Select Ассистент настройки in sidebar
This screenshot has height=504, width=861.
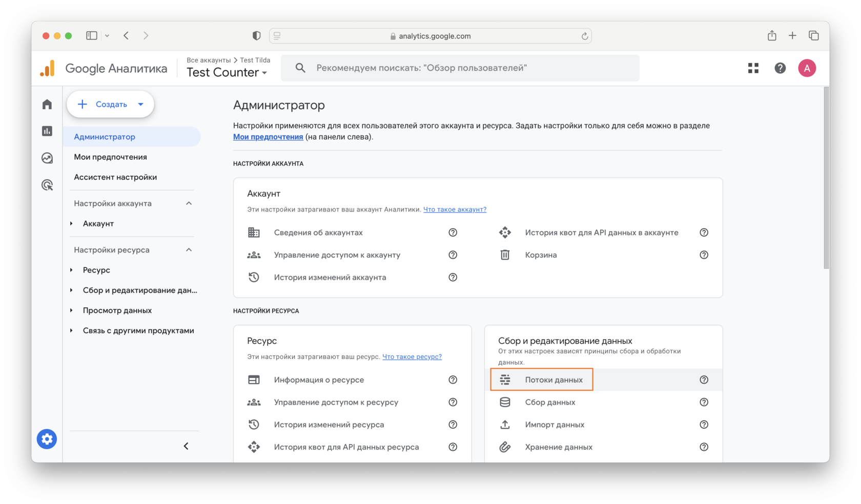115,177
